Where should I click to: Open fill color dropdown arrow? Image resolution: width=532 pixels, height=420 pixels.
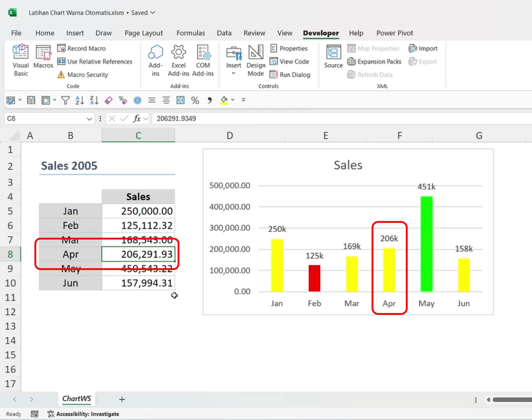click(233, 100)
